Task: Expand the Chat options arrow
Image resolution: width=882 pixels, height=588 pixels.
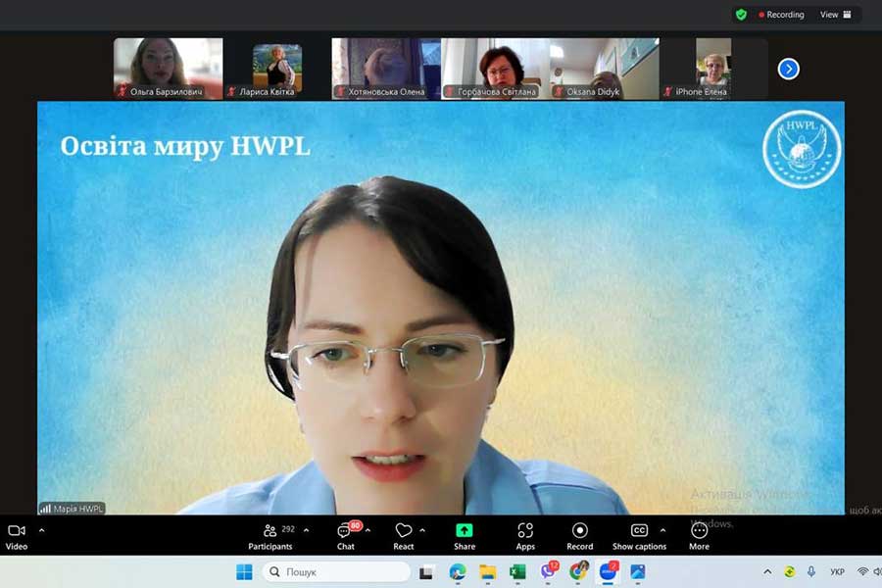Action: [367, 530]
